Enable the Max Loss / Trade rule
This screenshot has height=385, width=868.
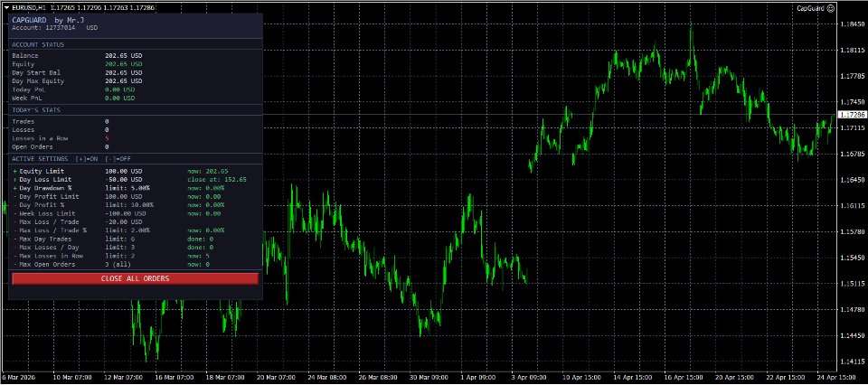tap(15, 221)
